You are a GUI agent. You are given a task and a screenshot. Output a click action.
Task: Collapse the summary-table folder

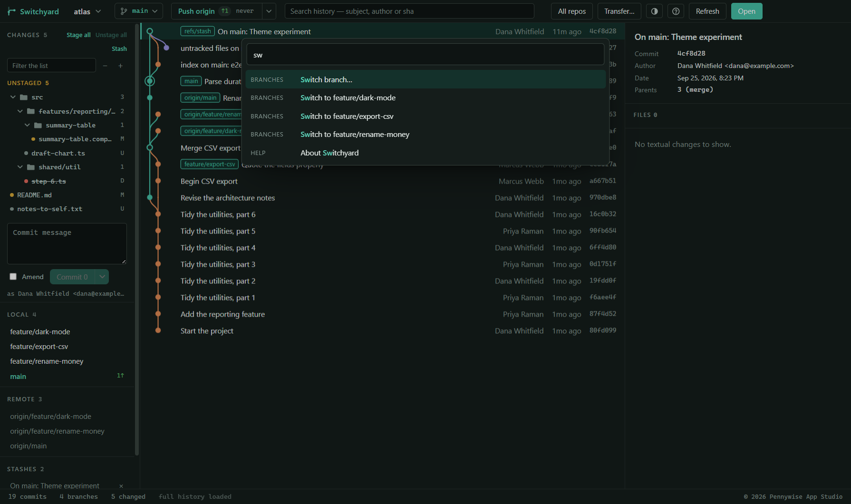pyautogui.click(x=27, y=125)
